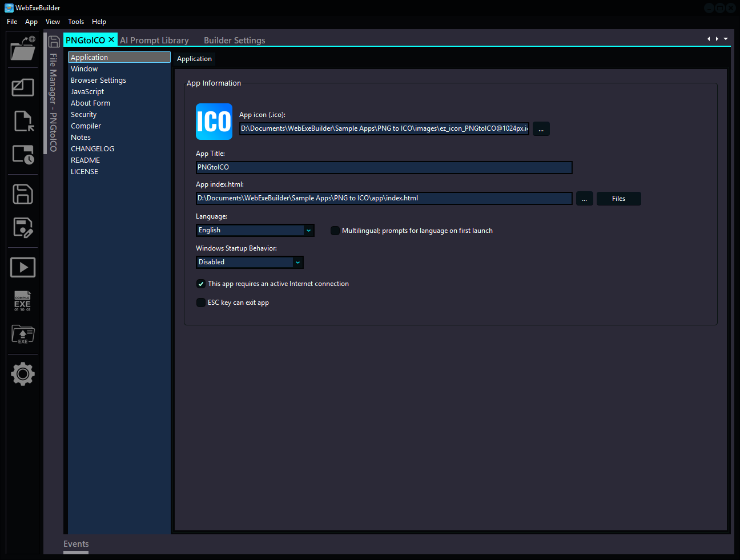The image size is (740, 560).
Task: Click the Files button next to index.html path
Action: pyautogui.click(x=618, y=198)
